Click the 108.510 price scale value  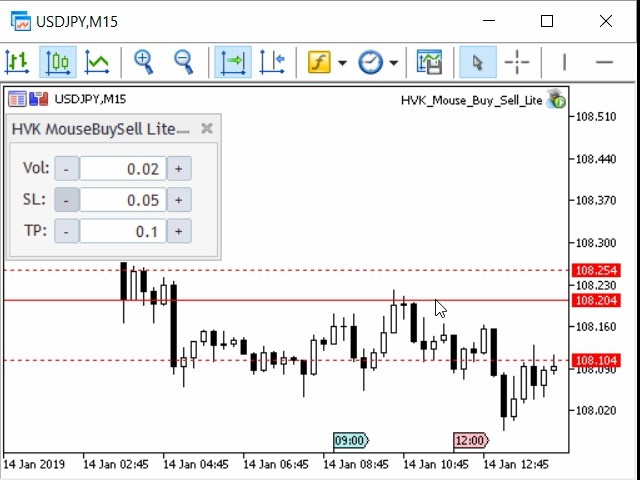coord(596,117)
